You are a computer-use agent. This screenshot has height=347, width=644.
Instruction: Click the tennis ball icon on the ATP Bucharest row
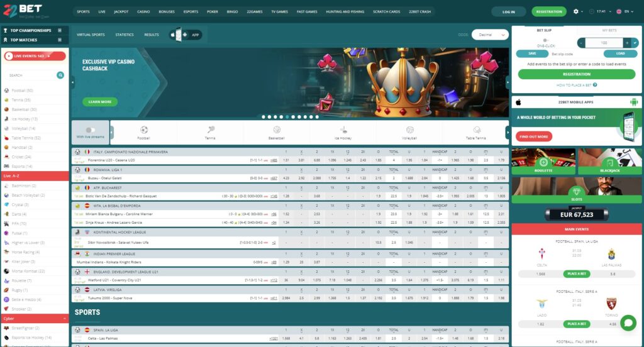pyautogui.click(x=77, y=188)
